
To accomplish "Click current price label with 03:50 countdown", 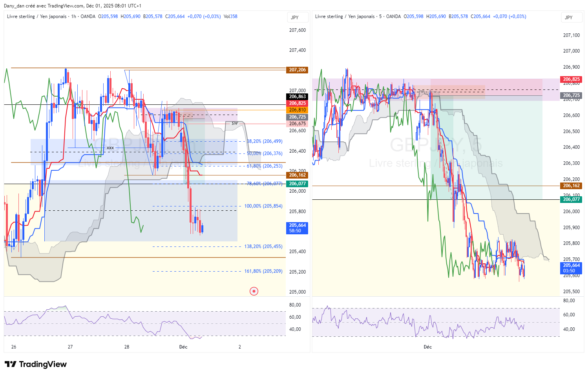I will click(x=571, y=268).
